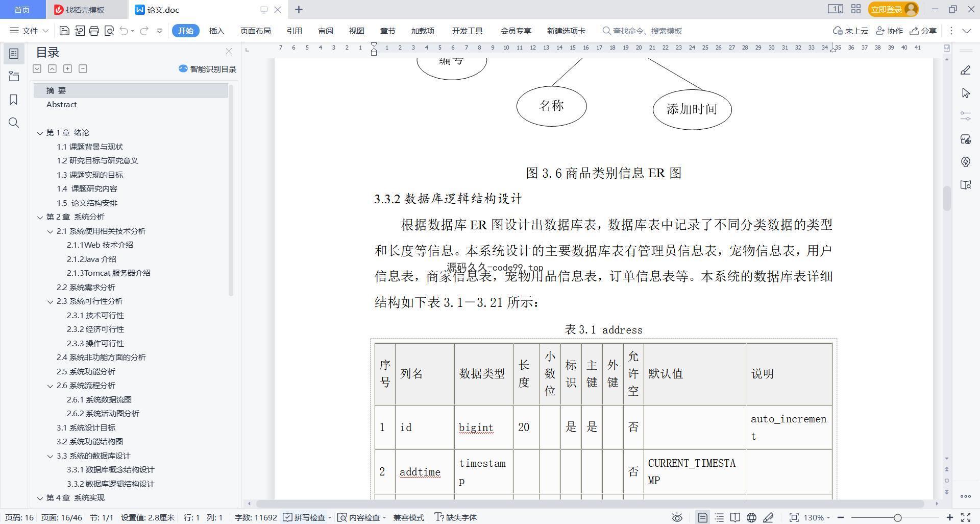The height and width of the screenshot is (524, 980).
Task: Select outline view icon in status bar
Action: [719, 517]
